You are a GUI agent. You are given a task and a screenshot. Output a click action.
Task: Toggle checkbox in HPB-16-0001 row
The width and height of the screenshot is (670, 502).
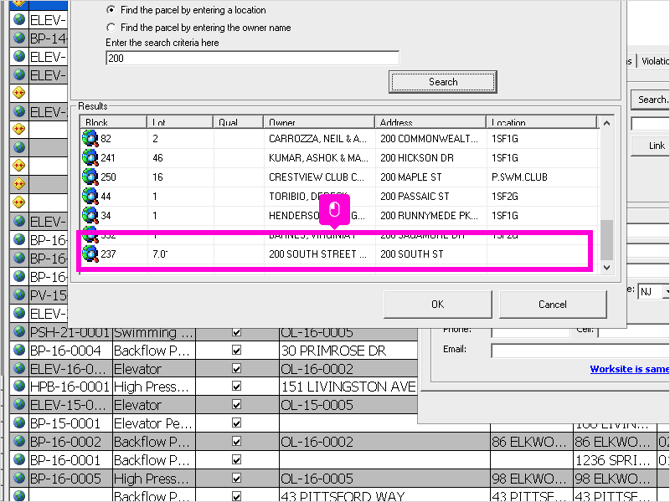pyautogui.click(x=236, y=386)
